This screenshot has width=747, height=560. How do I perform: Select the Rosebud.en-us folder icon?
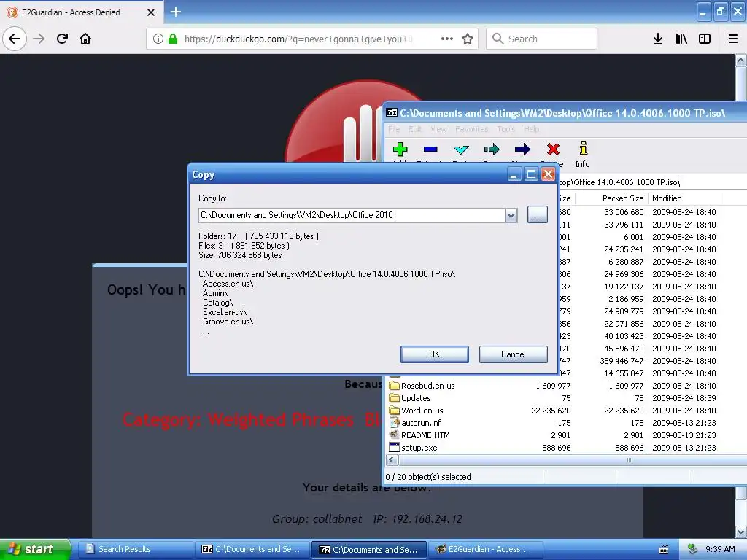point(395,385)
